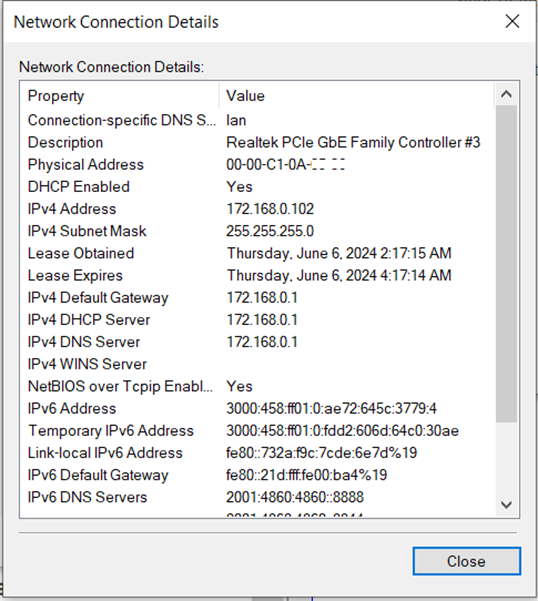The width and height of the screenshot is (538, 601).
Task: Select the IPv6 DNS Servers row
Action: (258, 498)
